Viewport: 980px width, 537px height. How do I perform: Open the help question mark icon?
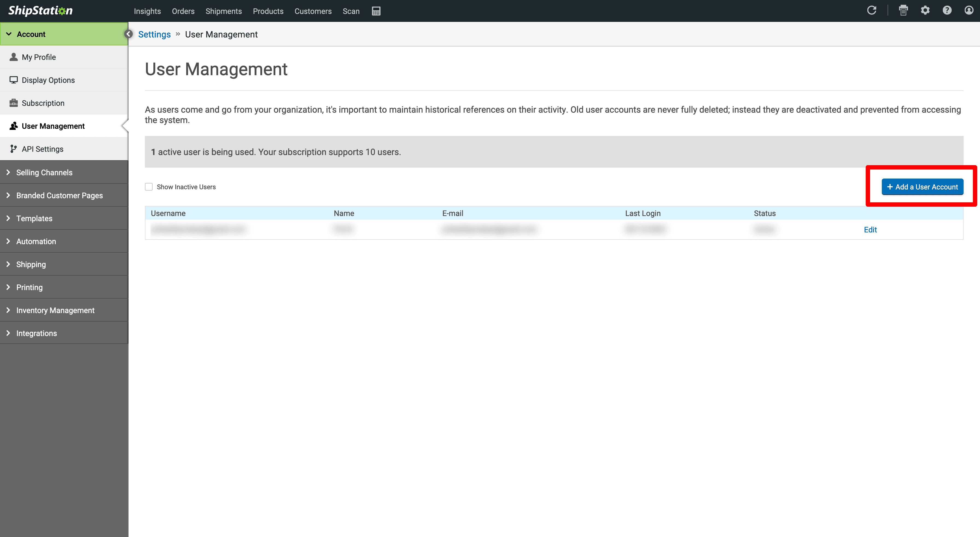tap(947, 10)
